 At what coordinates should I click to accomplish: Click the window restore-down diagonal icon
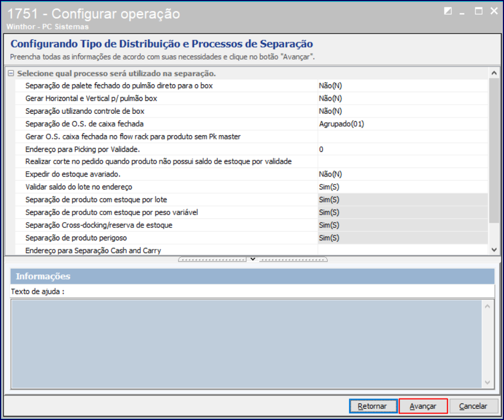[448, 11]
